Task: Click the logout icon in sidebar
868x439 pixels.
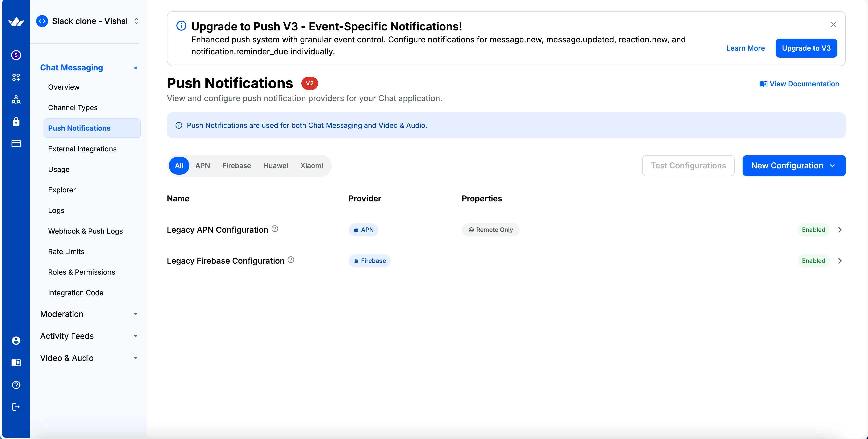Action: pos(16,407)
